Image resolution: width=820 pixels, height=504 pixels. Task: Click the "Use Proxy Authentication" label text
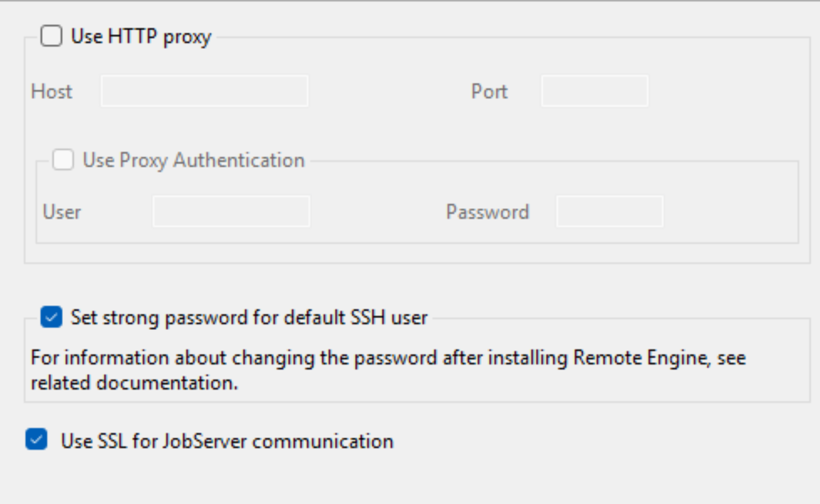[194, 161]
